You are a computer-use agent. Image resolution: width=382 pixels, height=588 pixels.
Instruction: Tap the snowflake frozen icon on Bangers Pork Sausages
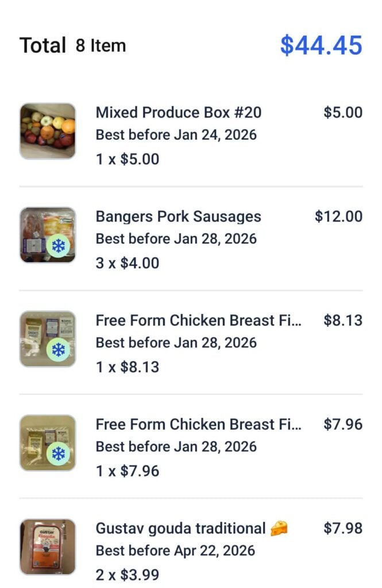(x=60, y=244)
